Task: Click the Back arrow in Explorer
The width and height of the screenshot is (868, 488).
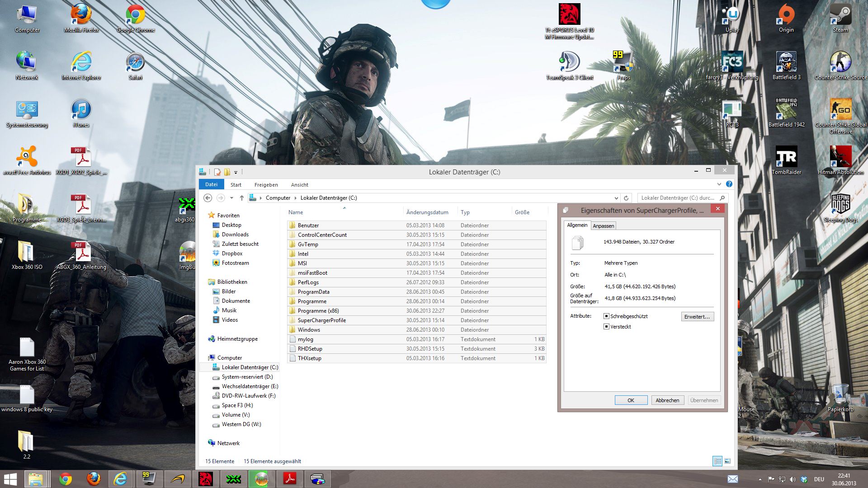Action: pyautogui.click(x=208, y=198)
